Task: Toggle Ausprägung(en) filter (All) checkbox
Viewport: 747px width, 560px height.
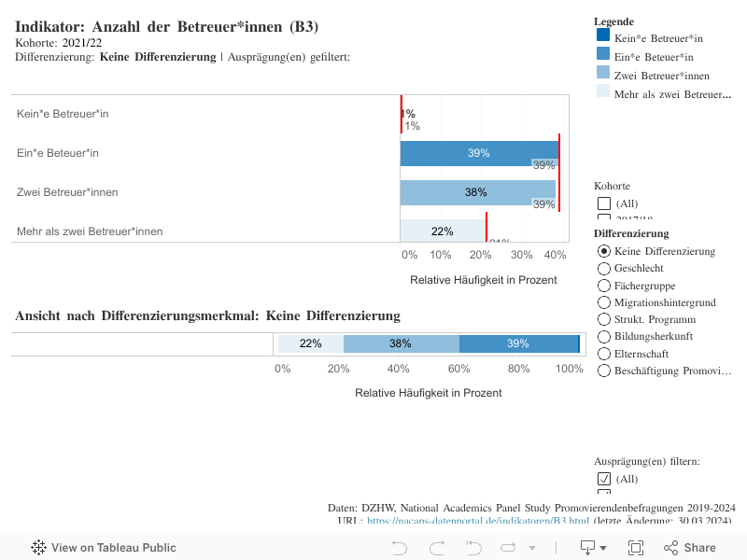Action: pos(604,479)
